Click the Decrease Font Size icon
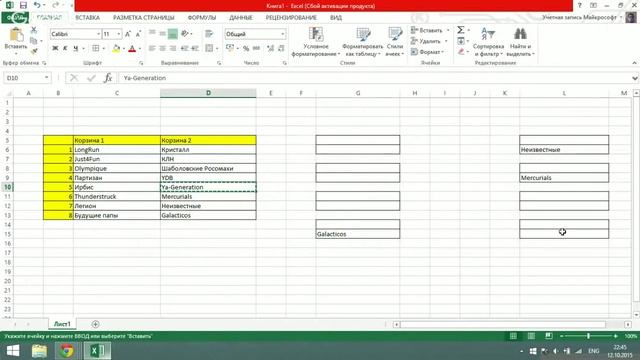The height and width of the screenshot is (360, 640). (138, 34)
